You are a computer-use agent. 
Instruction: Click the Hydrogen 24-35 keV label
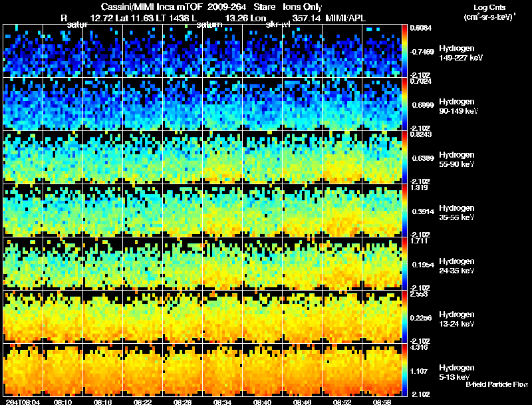[x=456, y=266]
